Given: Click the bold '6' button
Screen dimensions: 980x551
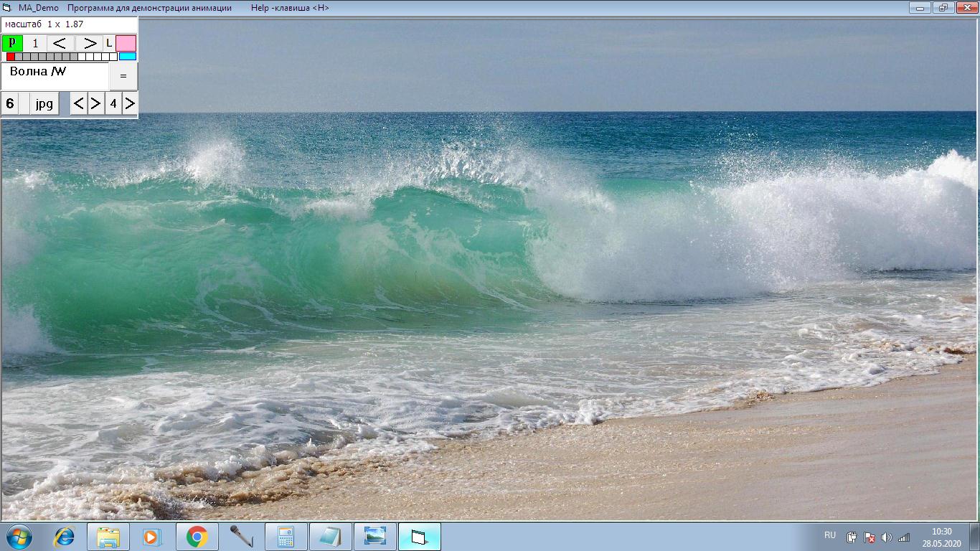Looking at the screenshot, I should 10,103.
